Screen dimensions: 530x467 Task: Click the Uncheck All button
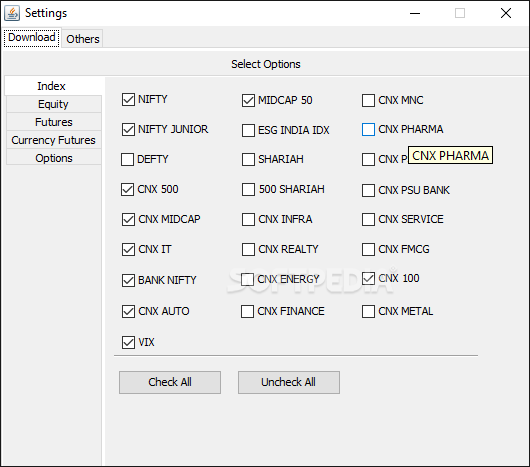(289, 383)
